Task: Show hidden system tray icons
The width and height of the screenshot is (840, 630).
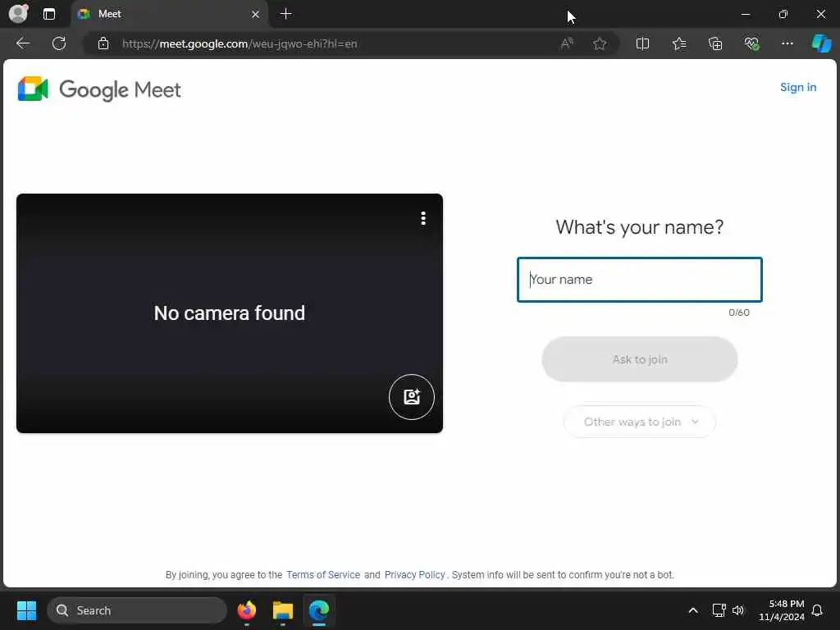Action: (x=692, y=610)
